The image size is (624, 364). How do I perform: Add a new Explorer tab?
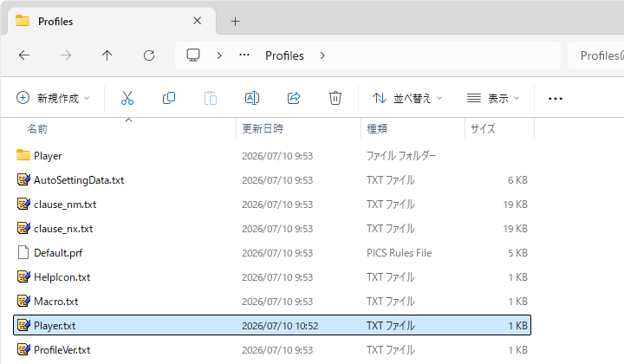point(235,21)
